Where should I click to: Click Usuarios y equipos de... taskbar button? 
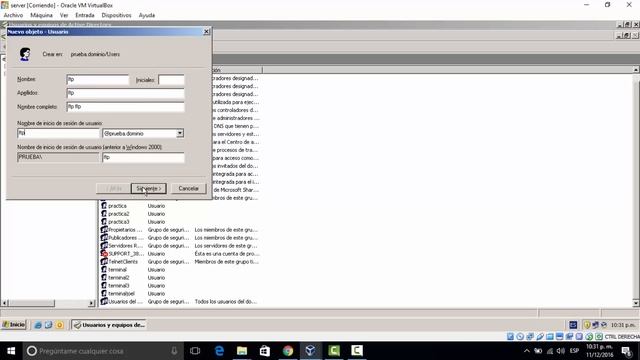(109, 325)
